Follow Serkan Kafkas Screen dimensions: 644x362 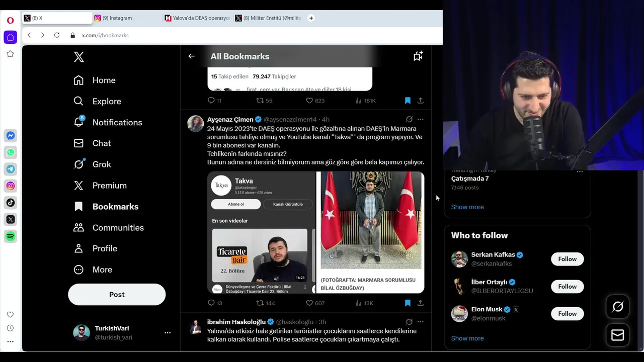pyautogui.click(x=567, y=259)
